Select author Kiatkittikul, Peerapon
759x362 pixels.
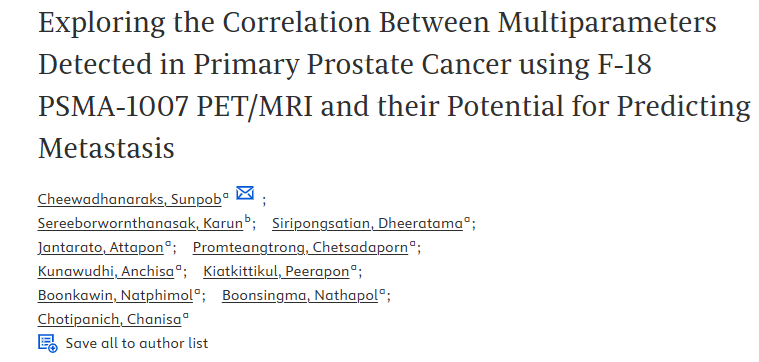coord(276,271)
